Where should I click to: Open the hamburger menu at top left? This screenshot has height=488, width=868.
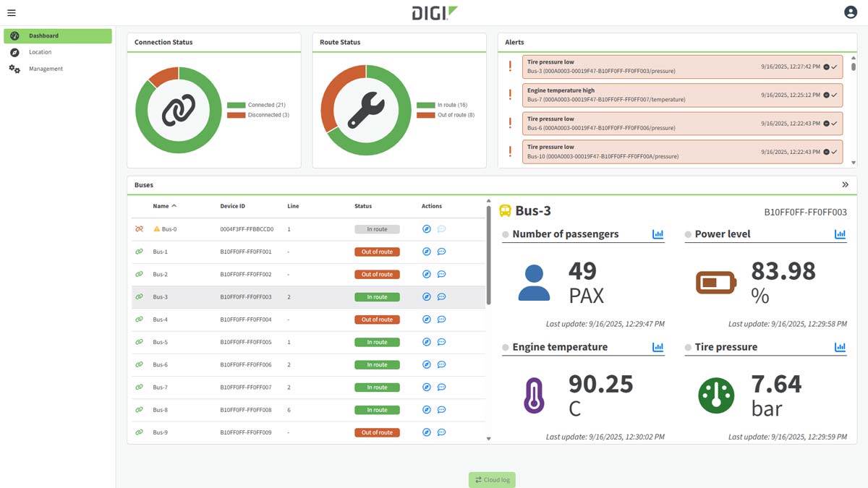[x=11, y=13]
